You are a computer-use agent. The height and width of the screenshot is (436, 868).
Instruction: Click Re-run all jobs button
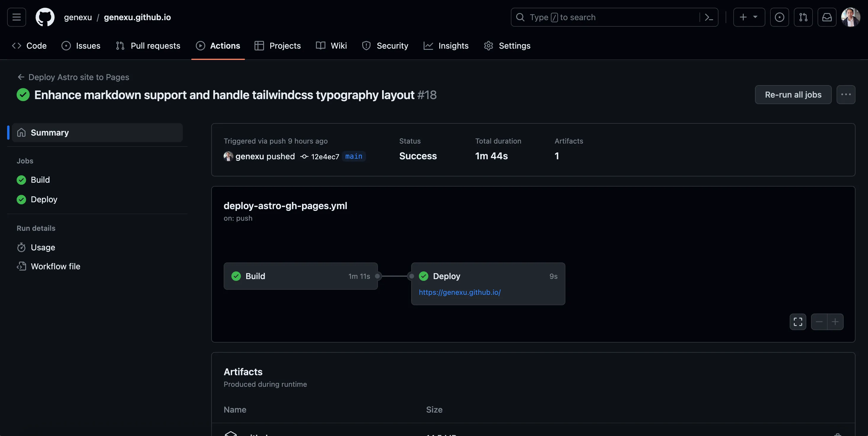(x=793, y=95)
